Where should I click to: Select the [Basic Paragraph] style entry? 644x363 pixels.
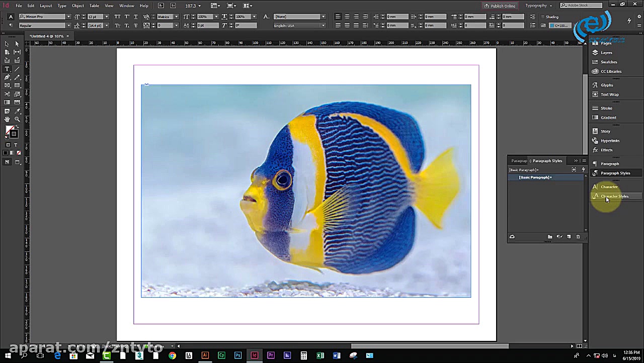click(535, 177)
